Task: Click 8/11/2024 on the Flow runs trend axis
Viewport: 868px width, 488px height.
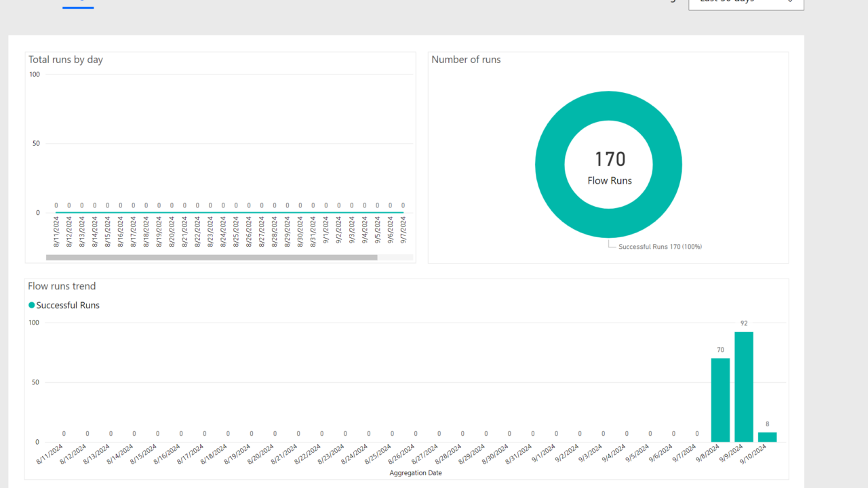Action: point(51,455)
